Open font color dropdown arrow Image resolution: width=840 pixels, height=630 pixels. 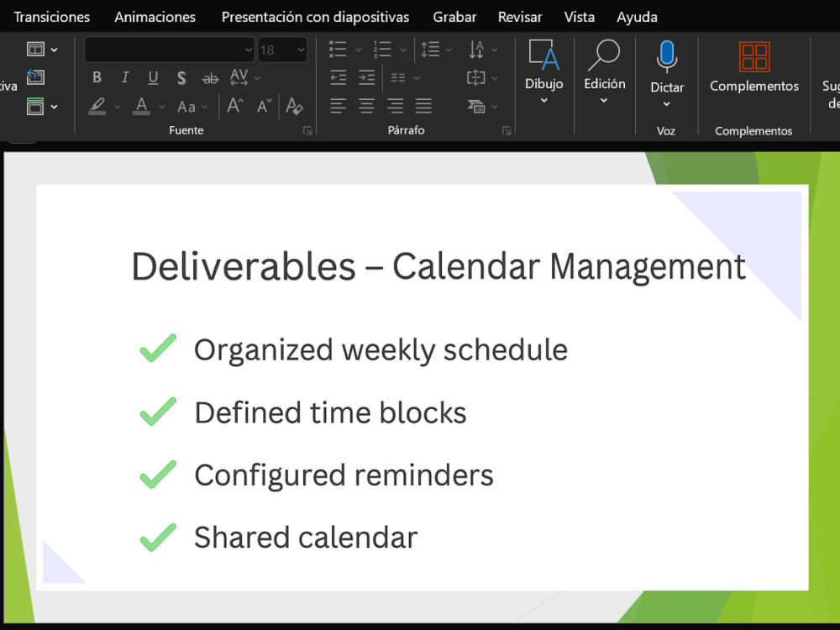click(162, 108)
